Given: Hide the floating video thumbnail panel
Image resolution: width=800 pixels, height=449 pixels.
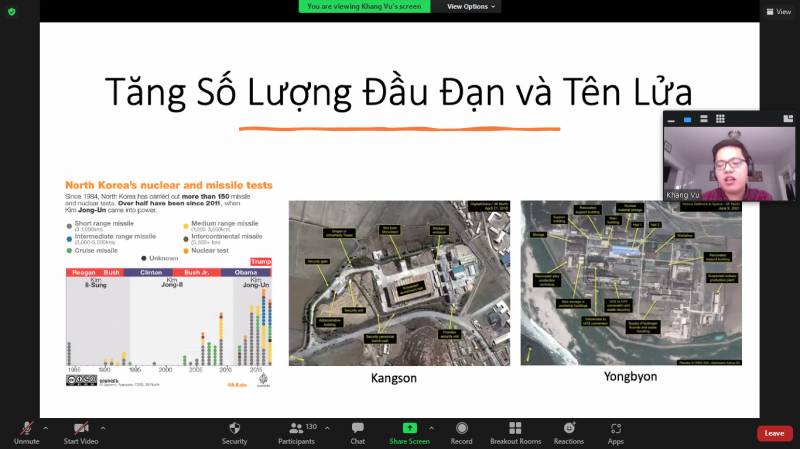Looking at the screenshot, I should click(x=673, y=120).
